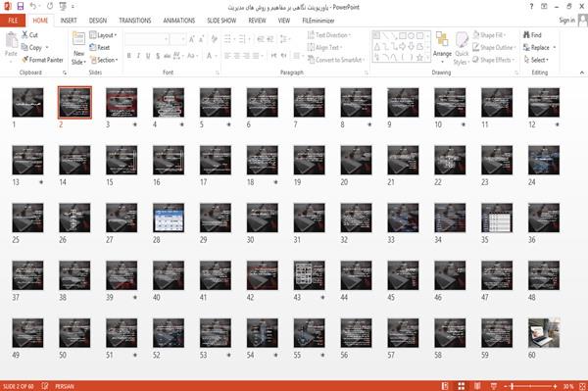This screenshot has height=391, width=588.
Task: Switch to Normal view in status bar
Action: pyautogui.click(x=445, y=386)
